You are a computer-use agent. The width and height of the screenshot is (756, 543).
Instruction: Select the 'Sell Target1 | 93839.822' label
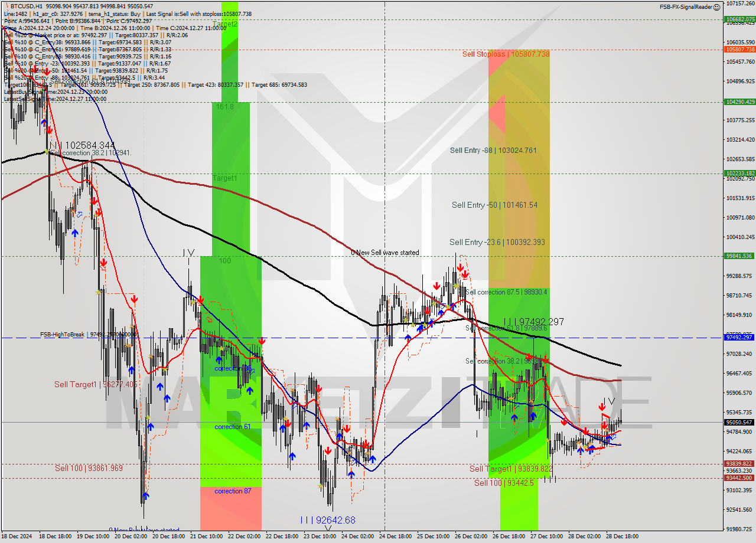click(x=511, y=469)
